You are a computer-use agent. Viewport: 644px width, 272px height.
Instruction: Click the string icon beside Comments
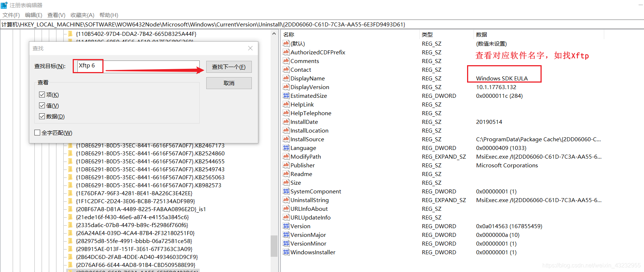(286, 61)
